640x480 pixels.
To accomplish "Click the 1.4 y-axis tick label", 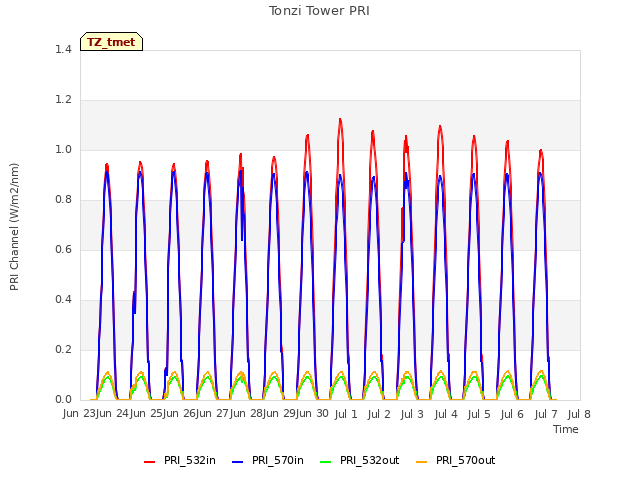I will click(x=63, y=49).
